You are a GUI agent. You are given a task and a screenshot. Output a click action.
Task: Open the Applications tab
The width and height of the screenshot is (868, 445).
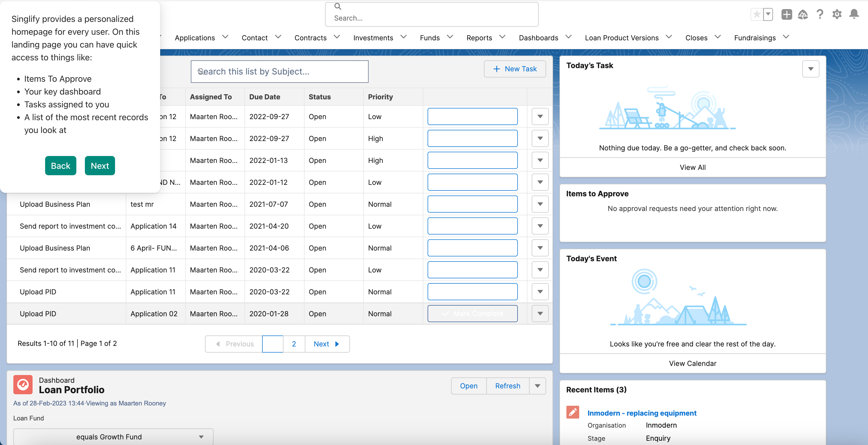(x=195, y=38)
